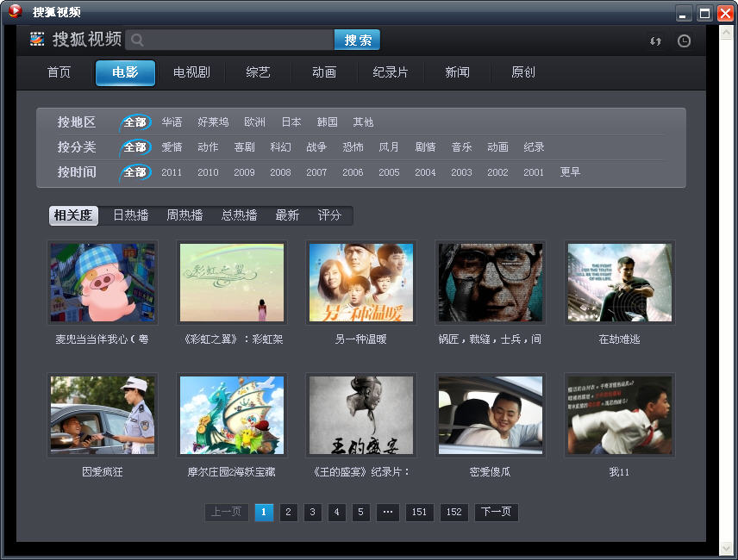Filter region by 欧洲
This screenshot has height=560, width=738.
pyautogui.click(x=254, y=122)
